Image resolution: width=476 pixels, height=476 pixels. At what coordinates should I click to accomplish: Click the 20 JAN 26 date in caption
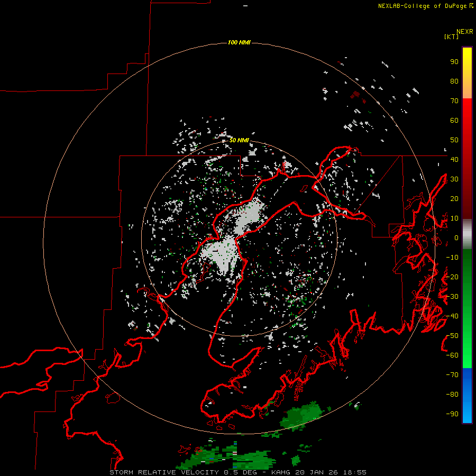pyautogui.click(x=317, y=472)
